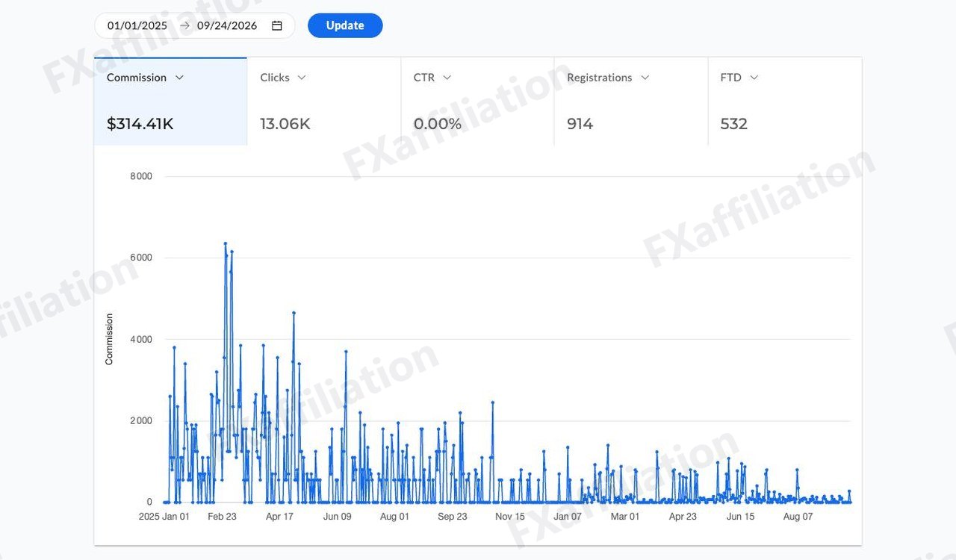Click the 2000 y-axis label
The height and width of the screenshot is (560, 956).
click(x=140, y=420)
